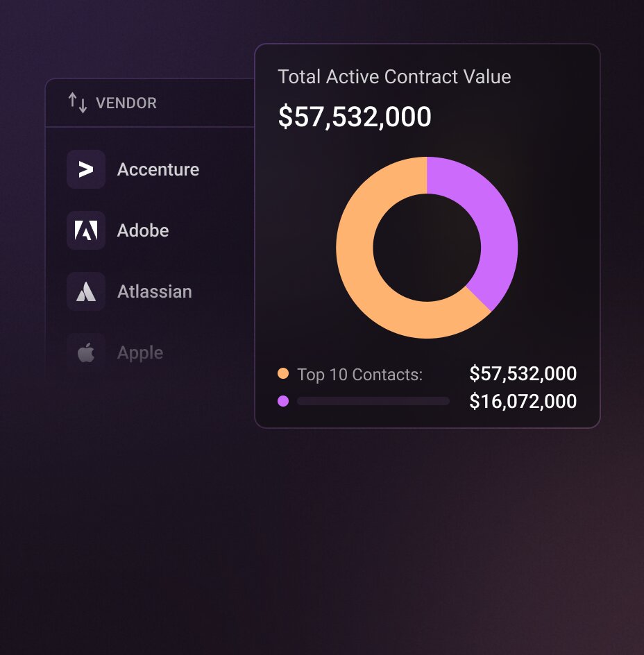Click the purple legend dot
The height and width of the screenshot is (655, 644).
(x=283, y=401)
